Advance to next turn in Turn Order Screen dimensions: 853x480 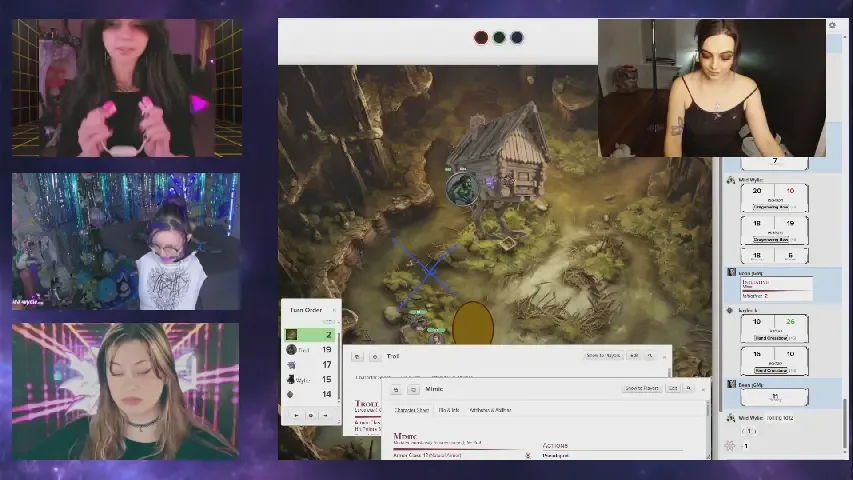pyautogui.click(x=324, y=415)
